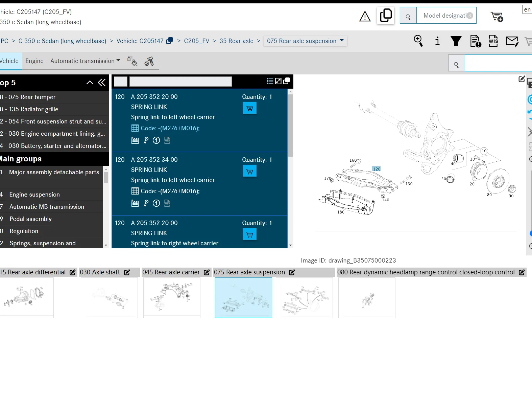Open 075 Rear axle suspension dropdown
Viewport: 532px width, 408px height.
pyautogui.click(x=305, y=41)
